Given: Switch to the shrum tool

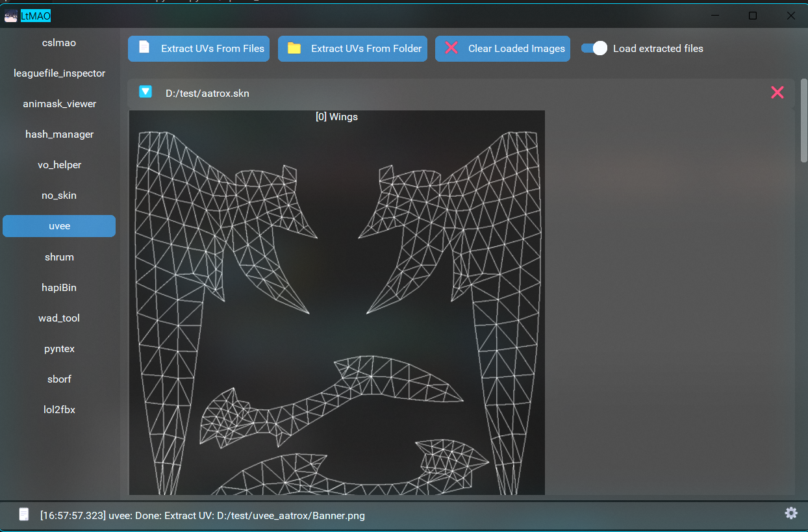Looking at the screenshot, I should coord(59,257).
